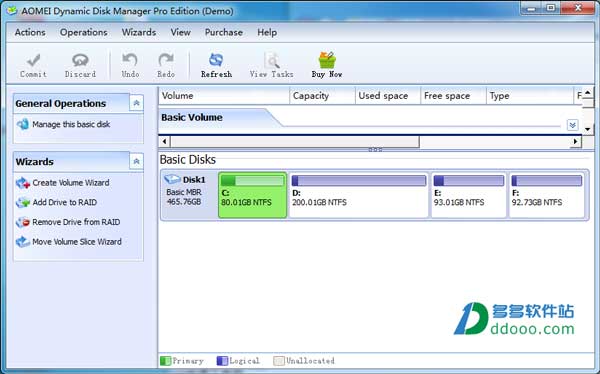Maximize the AOMEI window
600x374 pixels.
(550, 7)
